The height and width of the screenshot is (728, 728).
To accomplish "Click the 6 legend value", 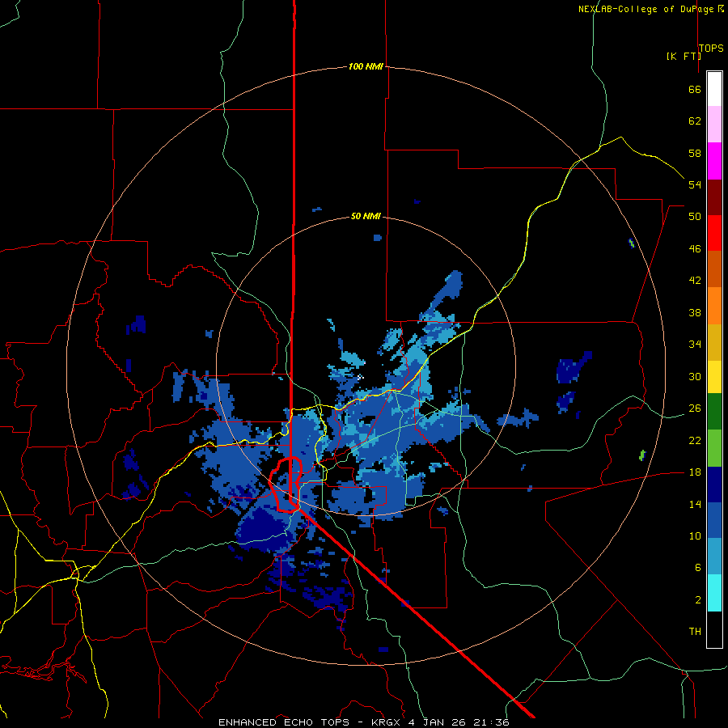I will pyautogui.click(x=697, y=568).
